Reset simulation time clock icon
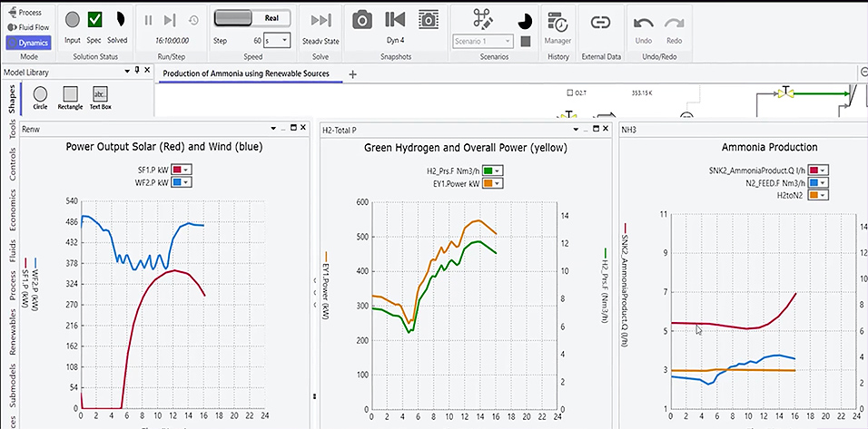 point(193,21)
